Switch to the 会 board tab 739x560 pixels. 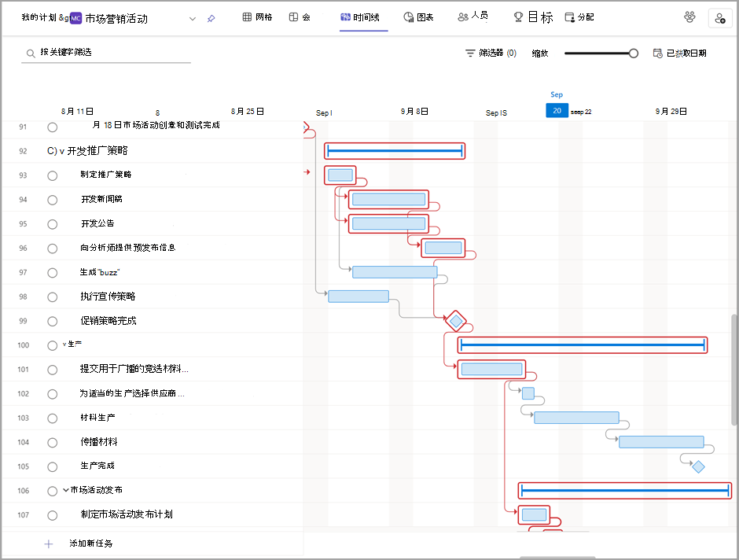point(300,17)
